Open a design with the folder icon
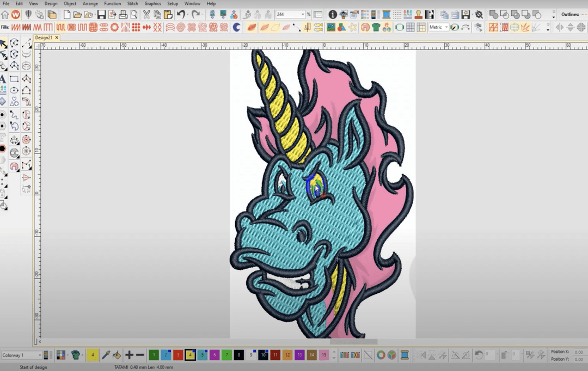 point(78,15)
